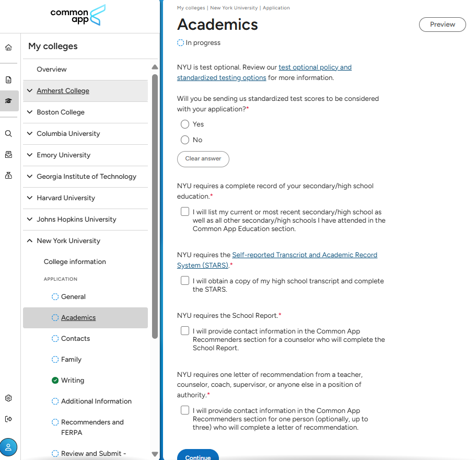Open the settings gear icon
Image resolution: width=476 pixels, height=460 pixels.
(8, 398)
